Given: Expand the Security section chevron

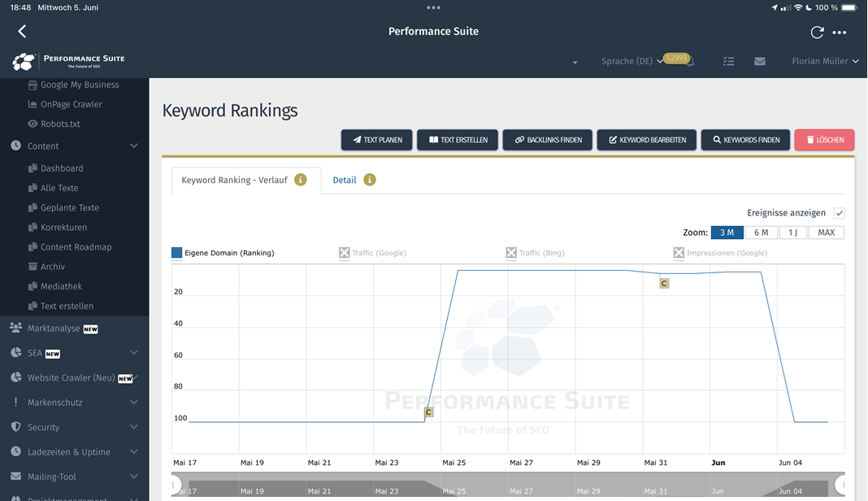Looking at the screenshot, I should click(x=134, y=427).
